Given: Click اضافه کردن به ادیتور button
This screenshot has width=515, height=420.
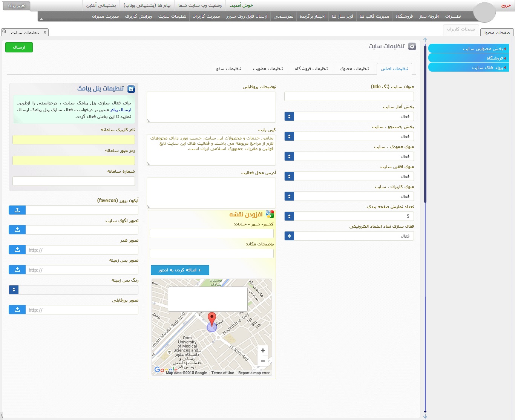Looking at the screenshot, I should (x=180, y=270).
